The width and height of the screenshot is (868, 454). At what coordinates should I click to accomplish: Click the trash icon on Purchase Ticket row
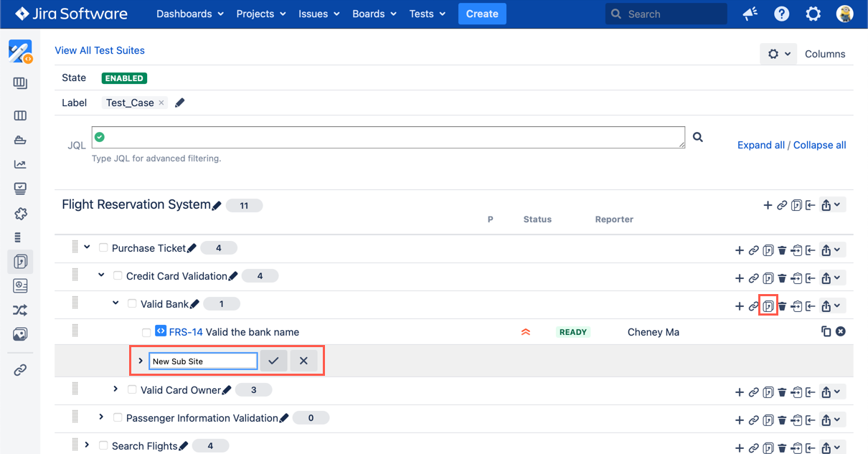pos(782,250)
